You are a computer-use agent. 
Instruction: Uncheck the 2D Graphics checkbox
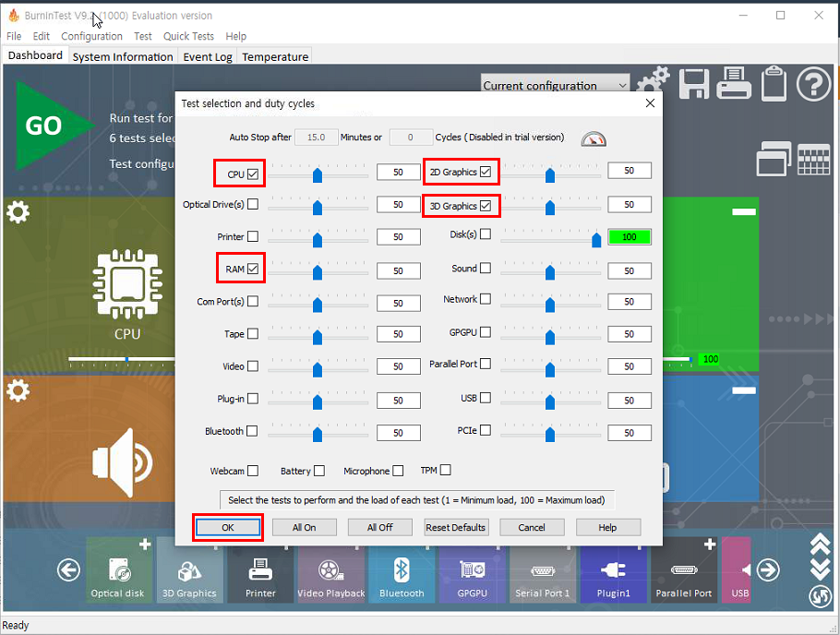click(x=486, y=172)
